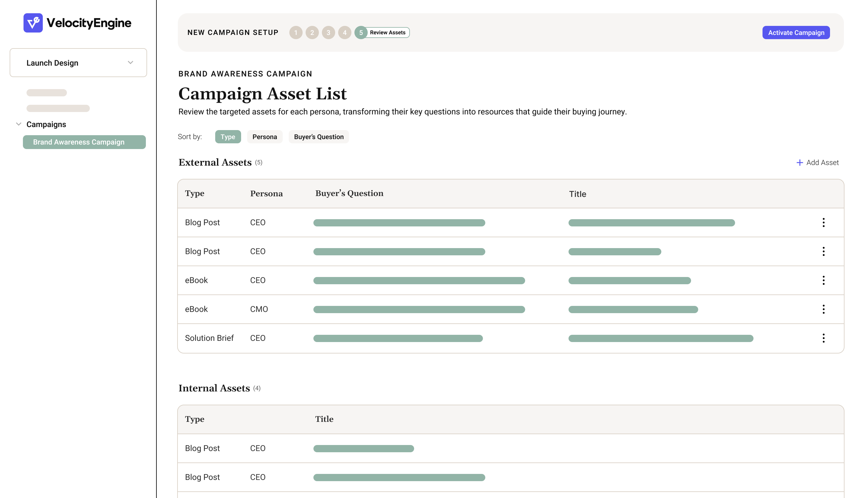Select step 3 in the campaign setup stepper
This screenshot has width=868, height=498.
[329, 33]
